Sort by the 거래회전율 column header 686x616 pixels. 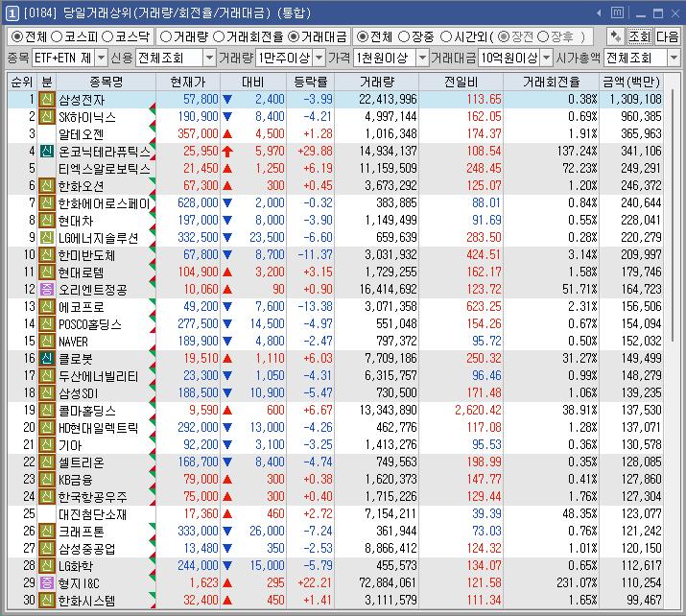pyautogui.click(x=552, y=82)
